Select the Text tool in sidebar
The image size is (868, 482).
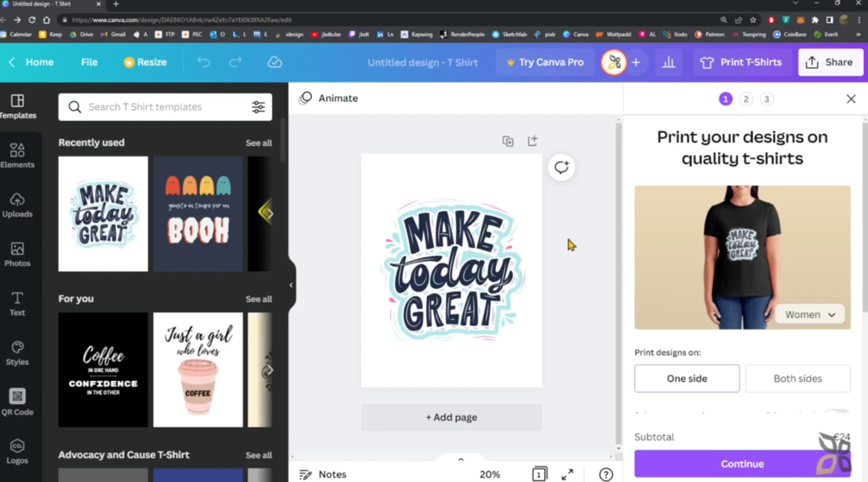[x=18, y=303]
